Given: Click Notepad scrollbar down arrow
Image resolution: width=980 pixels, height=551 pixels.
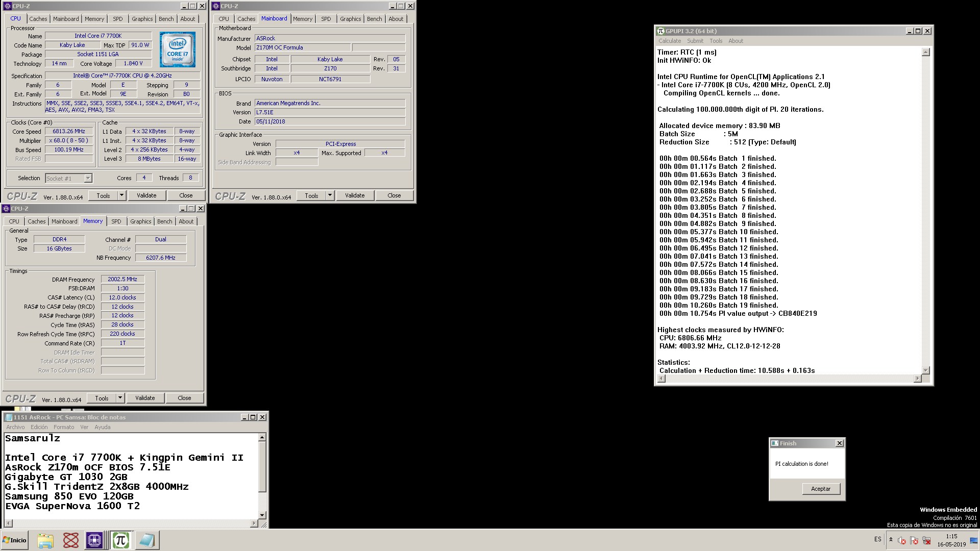Looking at the screenshot, I should [x=262, y=515].
